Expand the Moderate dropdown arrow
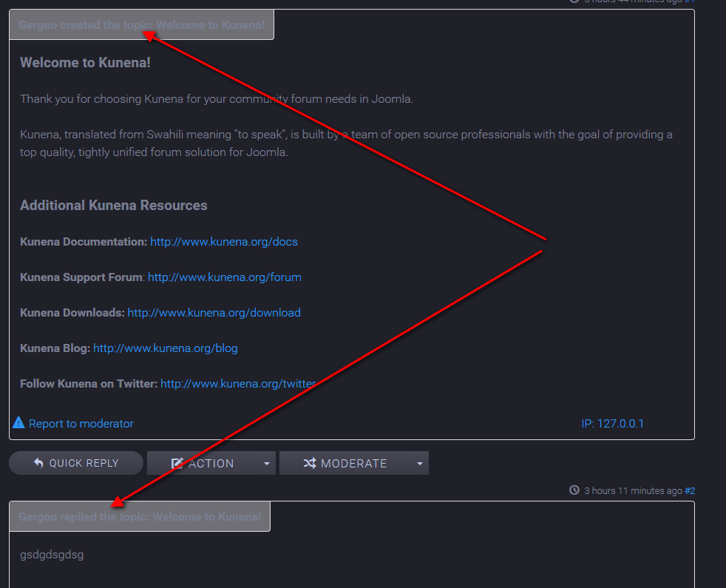This screenshot has height=588, width=726. pos(419,463)
